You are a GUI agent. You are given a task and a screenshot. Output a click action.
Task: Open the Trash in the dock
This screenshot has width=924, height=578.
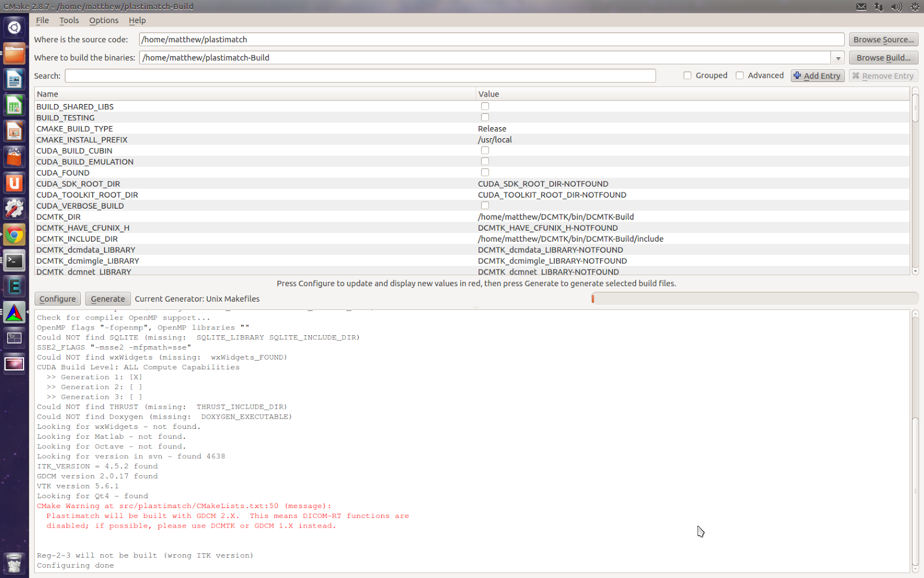pyautogui.click(x=14, y=562)
